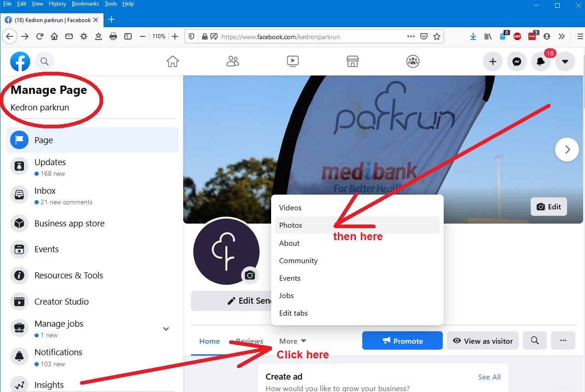Screen dimensions: 585x392
Task: Open the Marketplace icon in top navigation
Action: (353, 61)
